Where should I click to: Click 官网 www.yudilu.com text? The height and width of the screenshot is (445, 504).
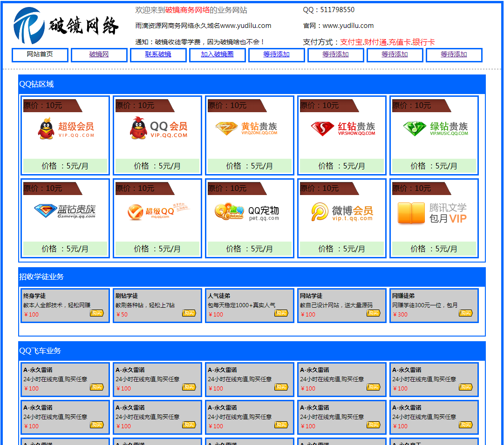(x=339, y=26)
